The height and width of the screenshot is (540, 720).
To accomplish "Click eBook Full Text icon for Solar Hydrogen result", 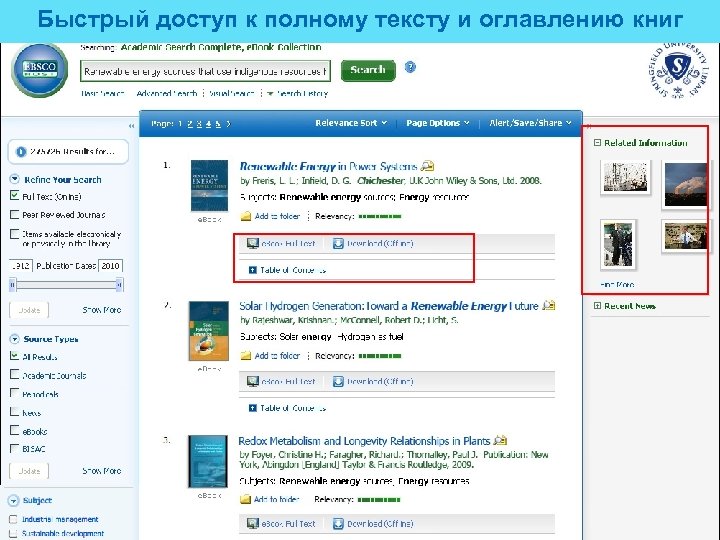I will coord(253,381).
